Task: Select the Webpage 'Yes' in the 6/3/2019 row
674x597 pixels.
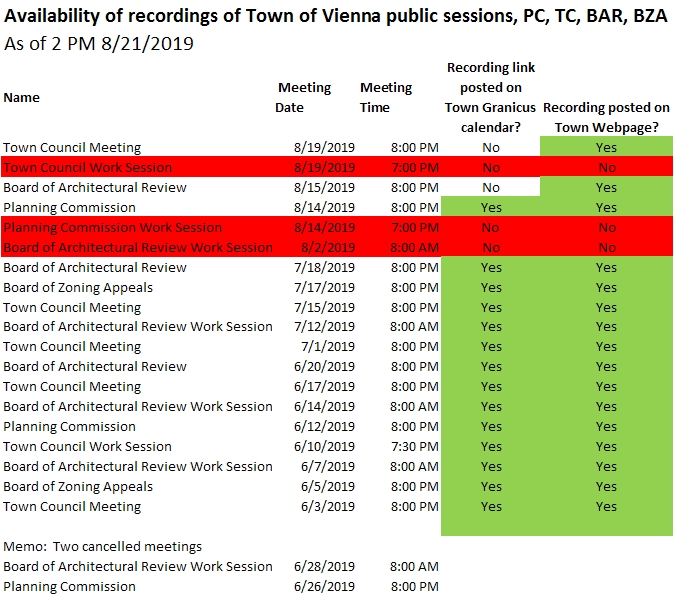Action: coord(606,506)
